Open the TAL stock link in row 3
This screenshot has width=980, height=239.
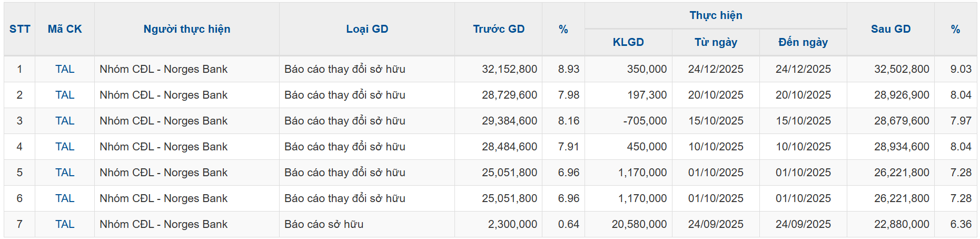click(x=65, y=121)
